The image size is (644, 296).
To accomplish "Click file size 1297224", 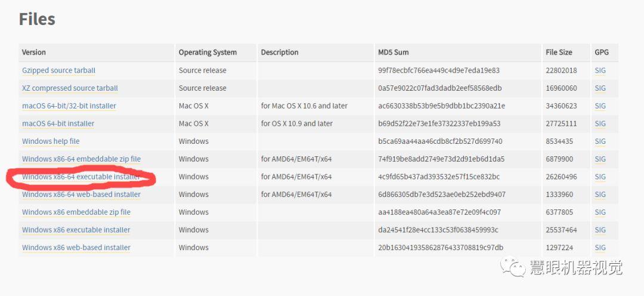I will click(559, 248).
